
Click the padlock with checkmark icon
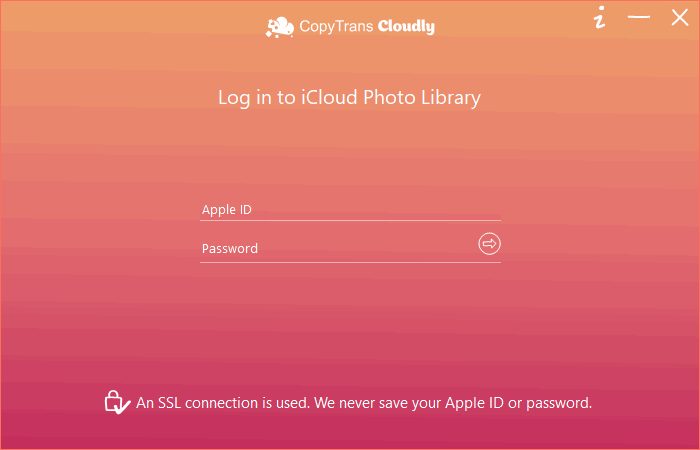coord(117,403)
